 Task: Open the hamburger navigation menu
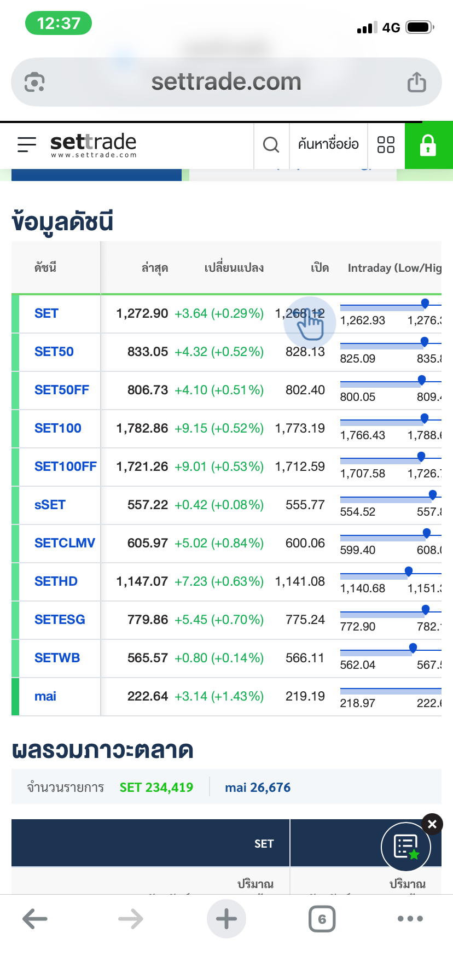pos(27,144)
